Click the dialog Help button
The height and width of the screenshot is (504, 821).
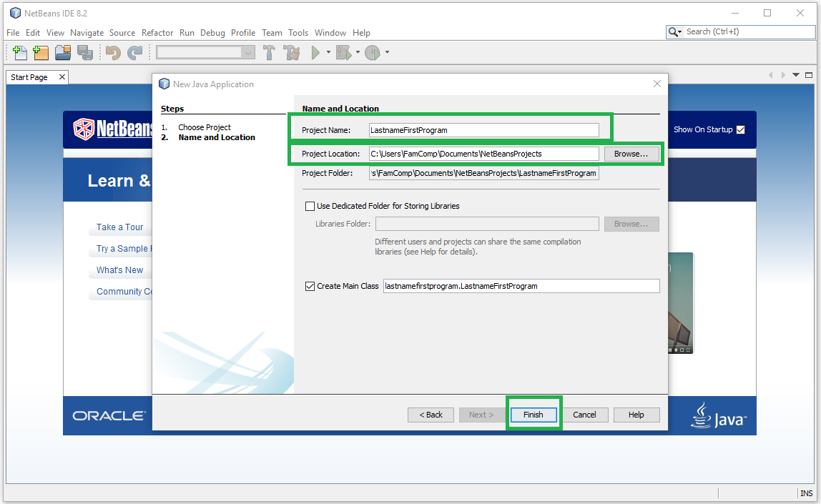[636, 415]
